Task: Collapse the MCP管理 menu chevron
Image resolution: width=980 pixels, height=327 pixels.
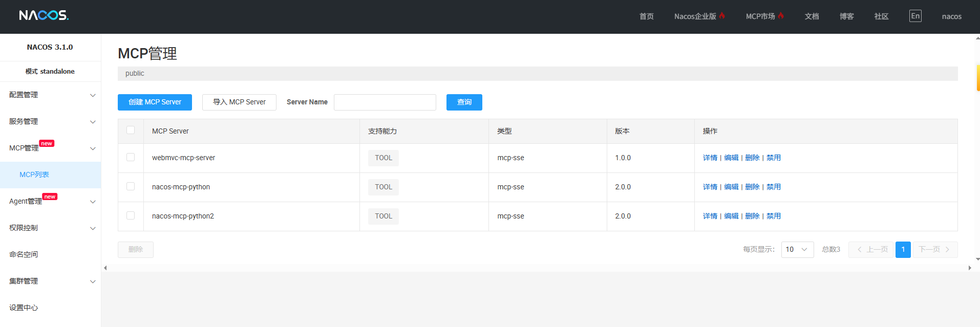Action: click(93, 148)
